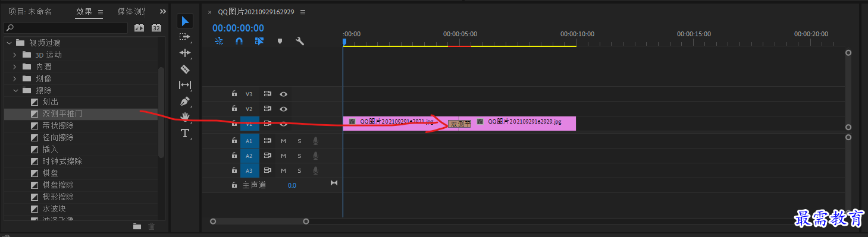
Task: Show hidden panel tabs overflow arrows
Action: pyautogui.click(x=163, y=11)
